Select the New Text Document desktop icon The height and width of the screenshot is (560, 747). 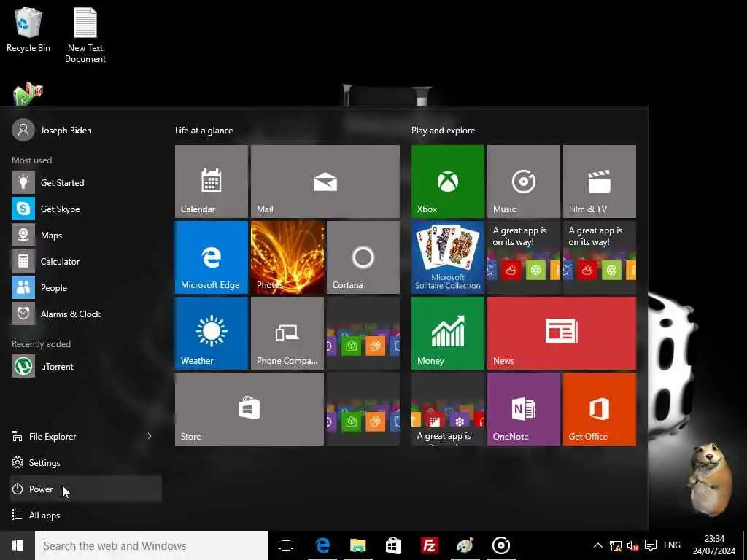coord(85,36)
